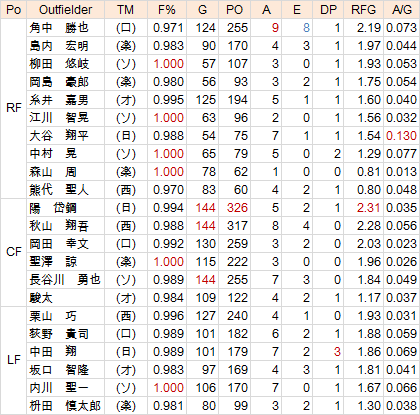Click player name 柳田 悠岐

59,64
